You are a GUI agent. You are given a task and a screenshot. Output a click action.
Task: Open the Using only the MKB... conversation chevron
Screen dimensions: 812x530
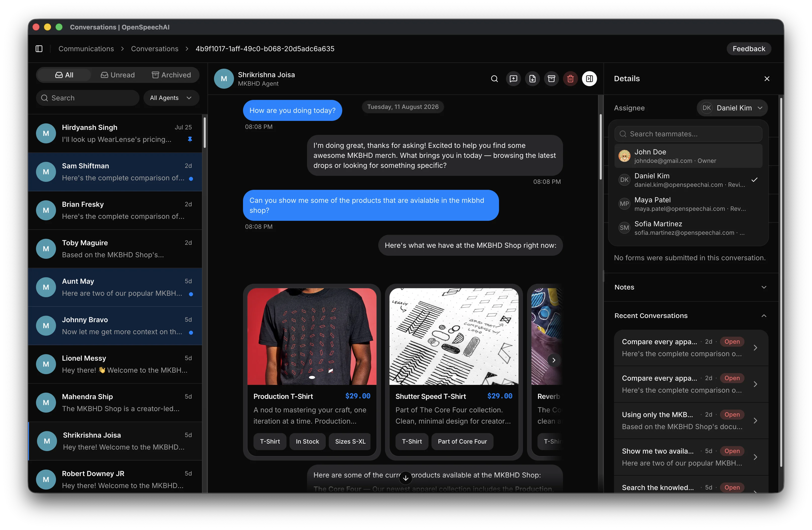coord(755,421)
